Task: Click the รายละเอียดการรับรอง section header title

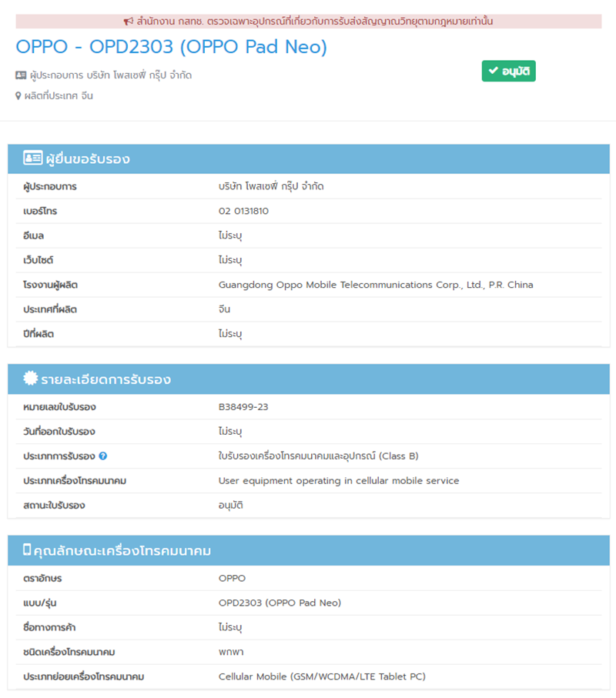Action: tap(106, 379)
